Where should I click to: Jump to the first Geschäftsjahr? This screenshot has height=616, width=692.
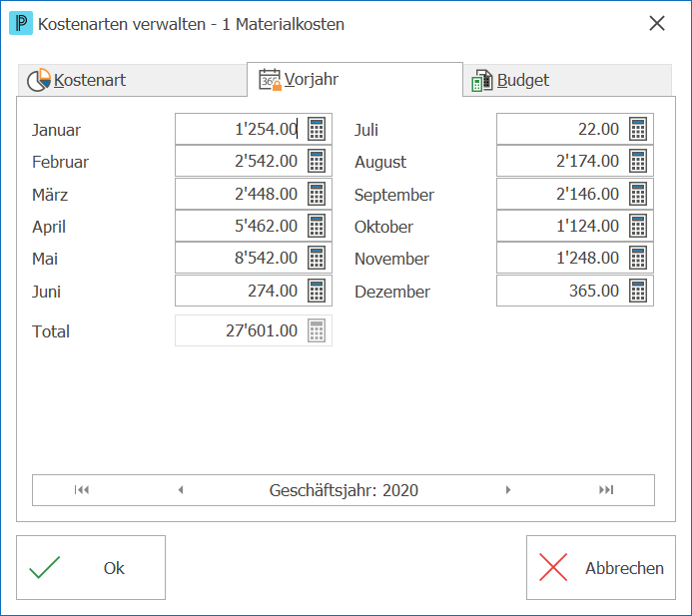tap(82, 490)
